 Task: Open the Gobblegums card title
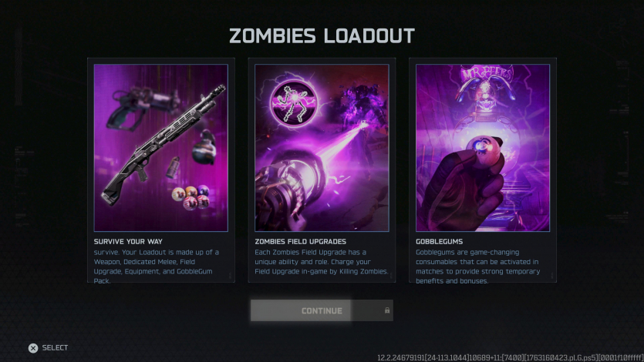439,242
